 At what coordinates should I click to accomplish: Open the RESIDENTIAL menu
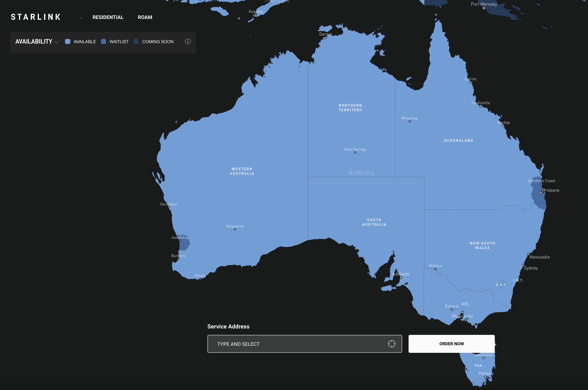[x=108, y=17]
